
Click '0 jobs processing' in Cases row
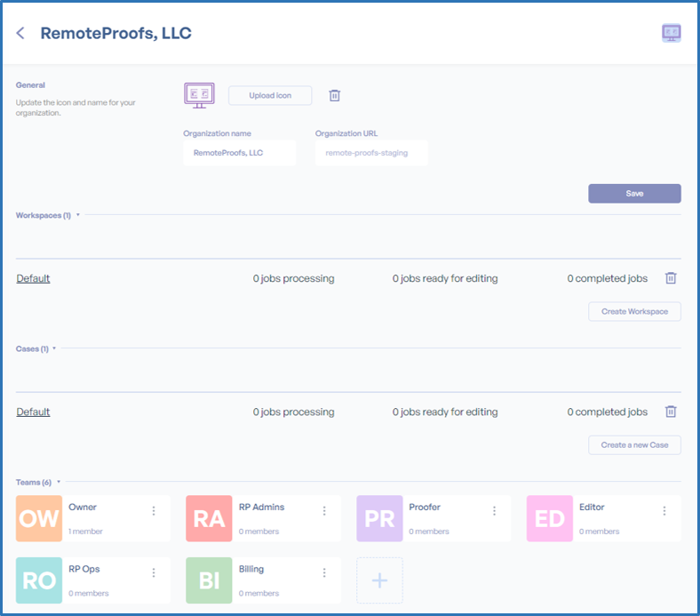click(x=293, y=412)
